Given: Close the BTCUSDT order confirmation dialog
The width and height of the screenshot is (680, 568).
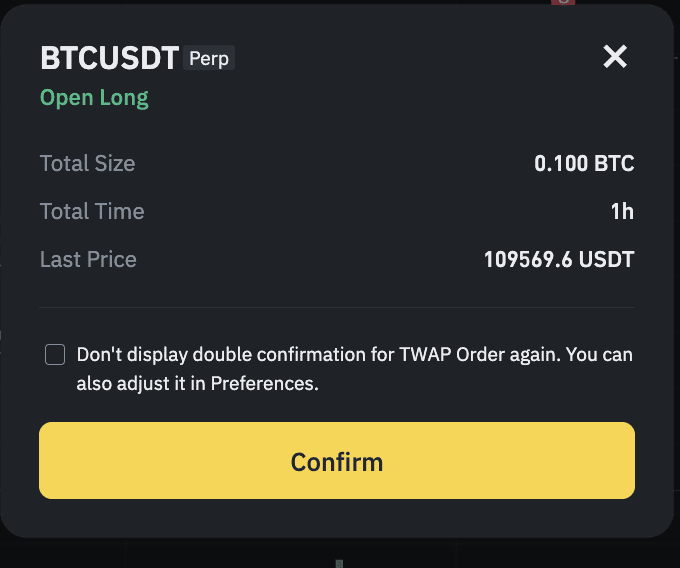Looking at the screenshot, I should coord(615,57).
